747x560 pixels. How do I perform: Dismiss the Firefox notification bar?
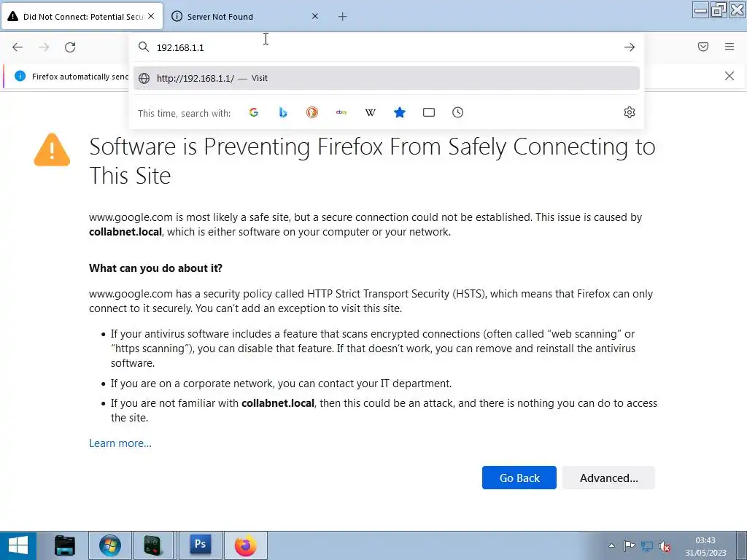729,76
